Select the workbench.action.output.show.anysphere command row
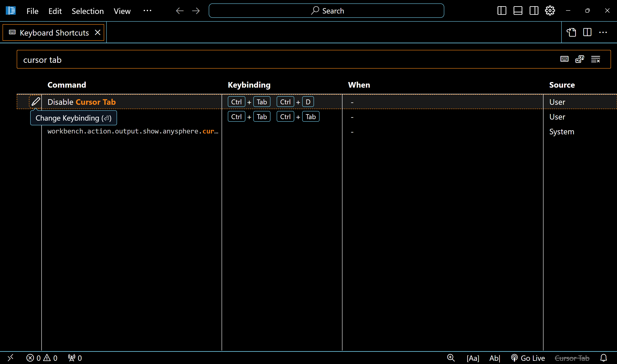Viewport: 617px width, 364px height. coord(317,132)
